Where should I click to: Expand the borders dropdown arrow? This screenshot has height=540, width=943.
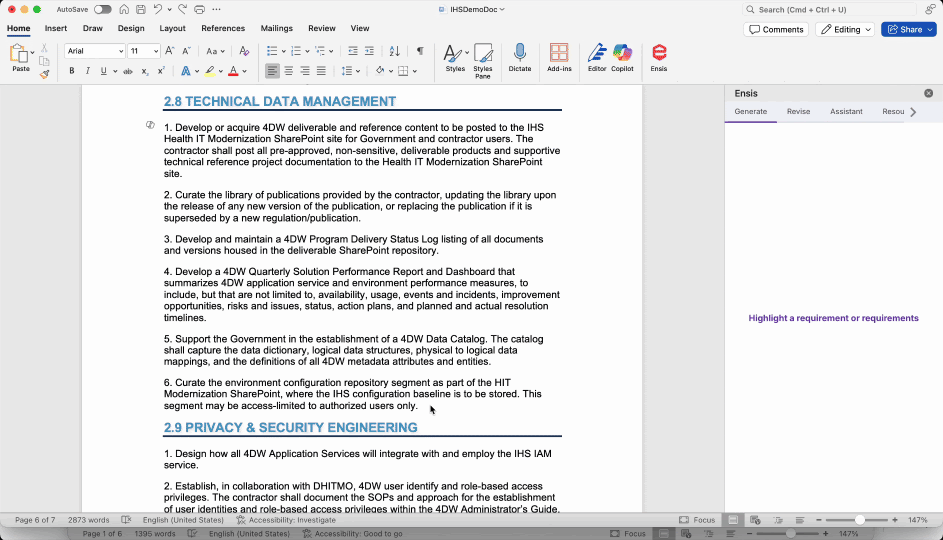pos(414,71)
